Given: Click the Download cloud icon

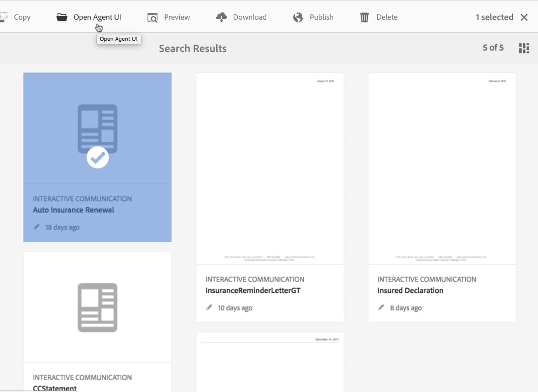Looking at the screenshot, I should [x=222, y=17].
